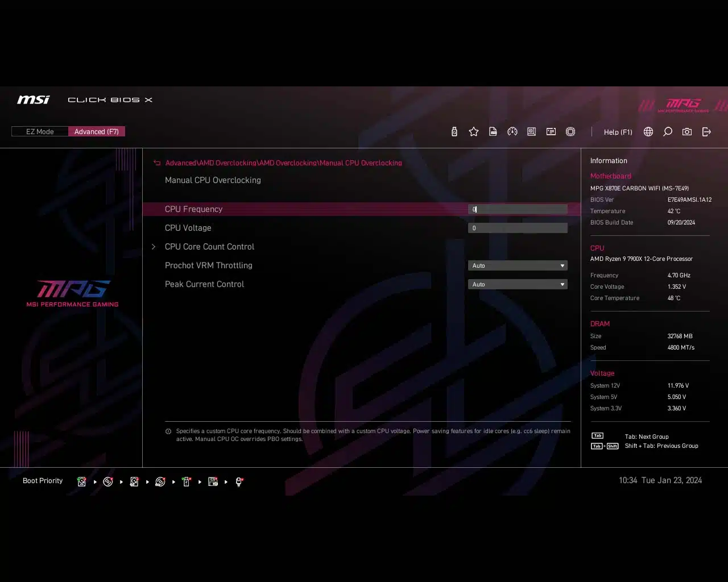Click the AMD Ryzen 9 7900X processor name
728x582 pixels.
pyautogui.click(x=642, y=259)
